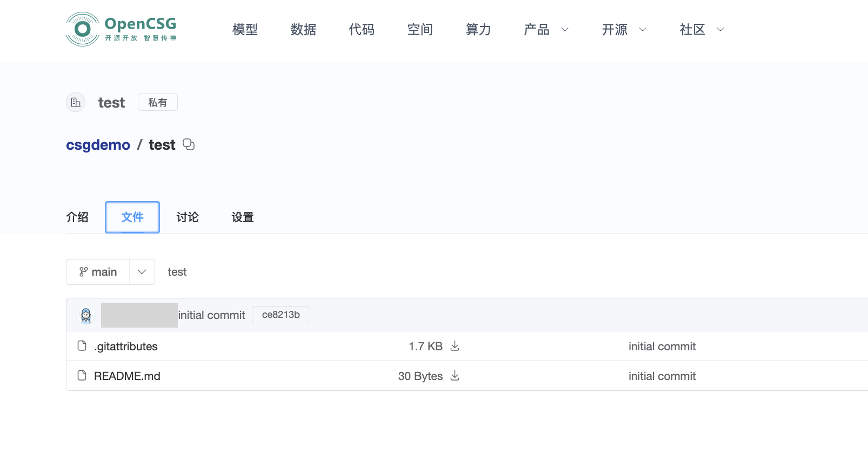The width and height of the screenshot is (868, 453).
Task: Click the committer avatar icon
Action: (86, 315)
